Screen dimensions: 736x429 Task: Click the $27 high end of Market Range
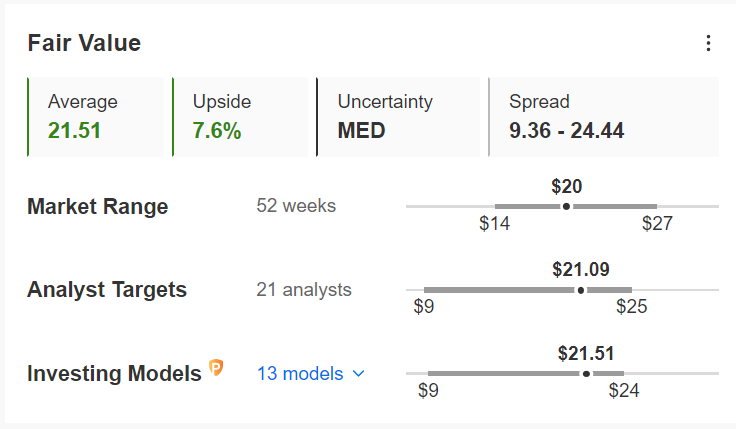coord(657,223)
